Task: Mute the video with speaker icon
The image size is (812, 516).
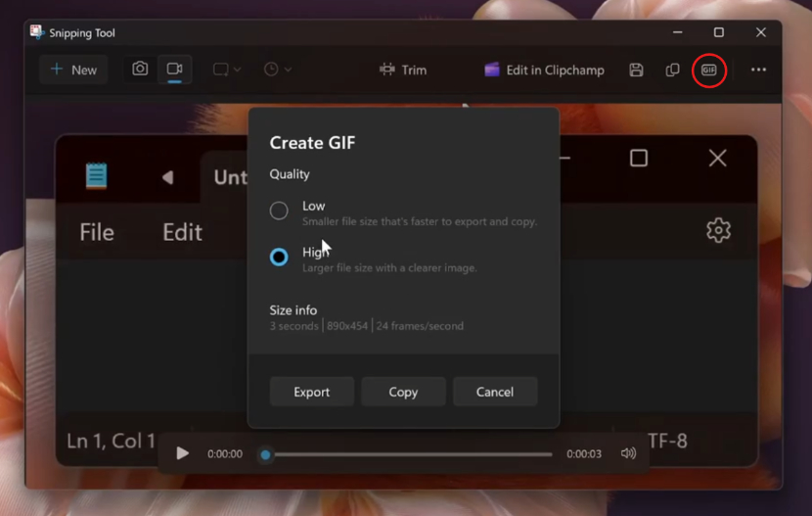Action: tap(628, 454)
